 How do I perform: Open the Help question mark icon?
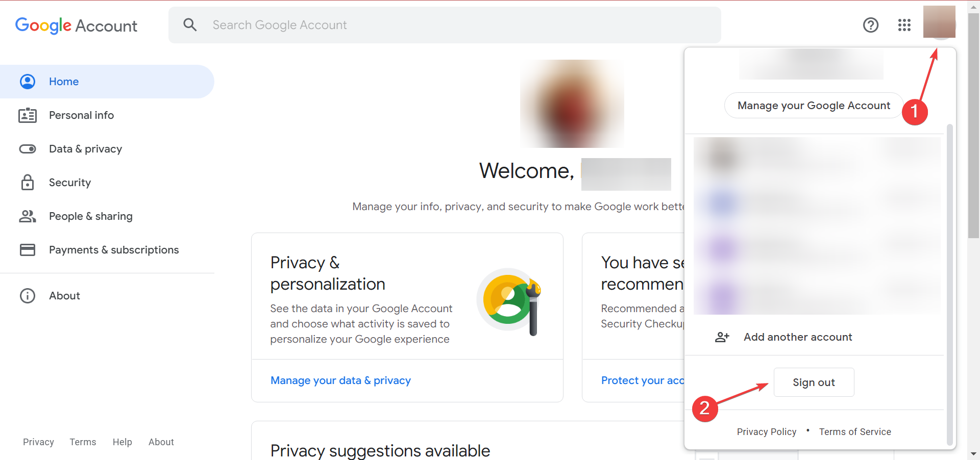coord(871,25)
